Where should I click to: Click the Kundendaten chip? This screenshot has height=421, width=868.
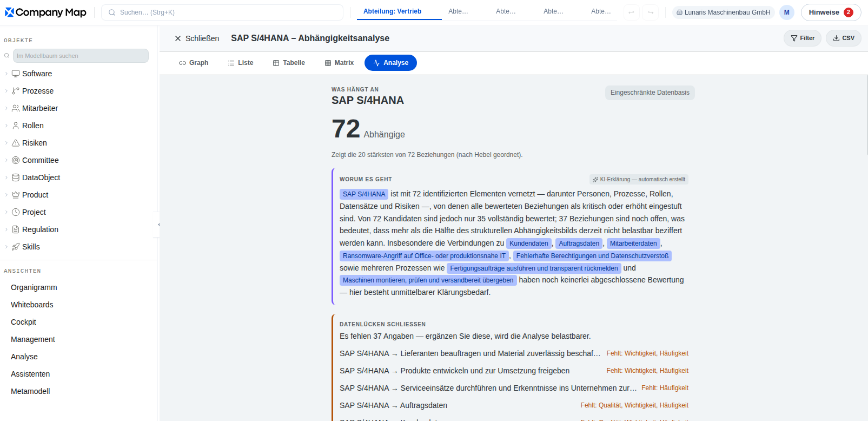[529, 244]
